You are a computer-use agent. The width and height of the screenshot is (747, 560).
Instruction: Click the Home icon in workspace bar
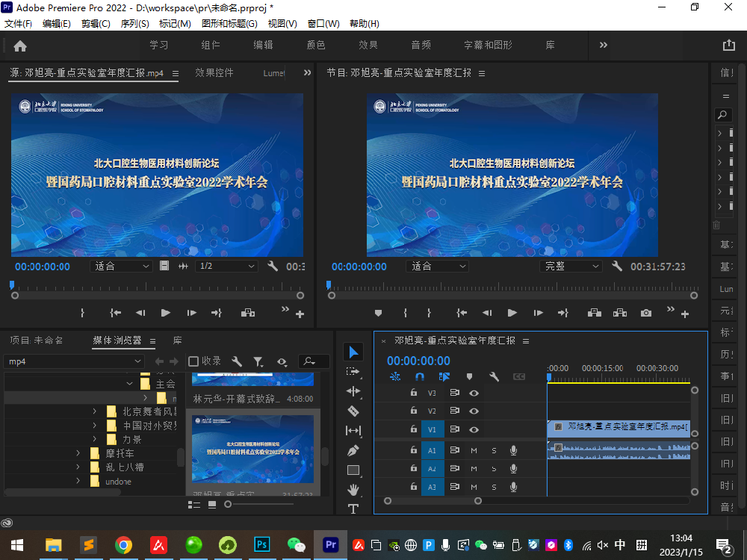pyautogui.click(x=20, y=46)
